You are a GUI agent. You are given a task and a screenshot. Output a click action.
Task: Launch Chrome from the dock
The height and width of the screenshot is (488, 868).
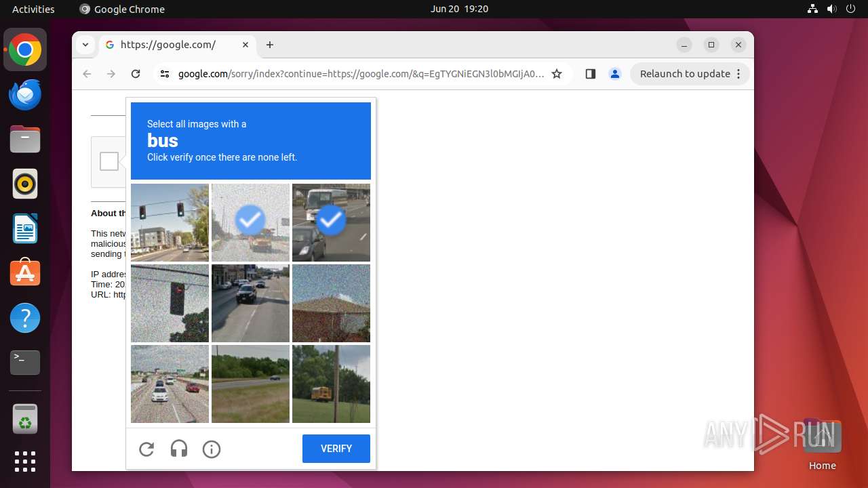pyautogui.click(x=25, y=49)
